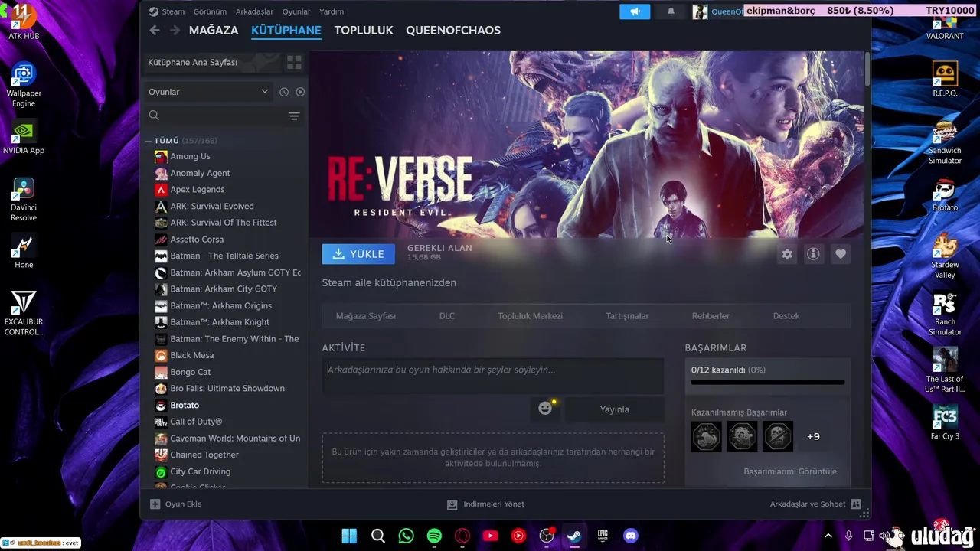
Task: Click the page vertical scrollbar
Action: pyautogui.click(x=867, y=69)
